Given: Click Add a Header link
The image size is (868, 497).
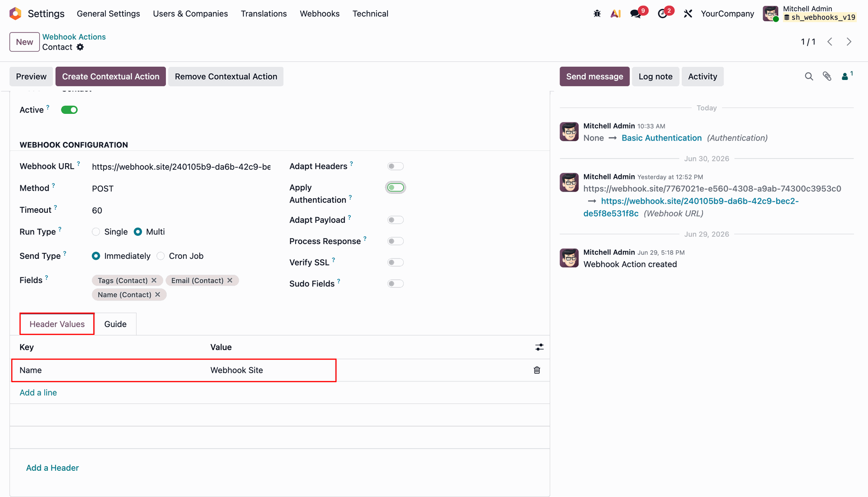Looking at the screenshot, I should point(52,468).
